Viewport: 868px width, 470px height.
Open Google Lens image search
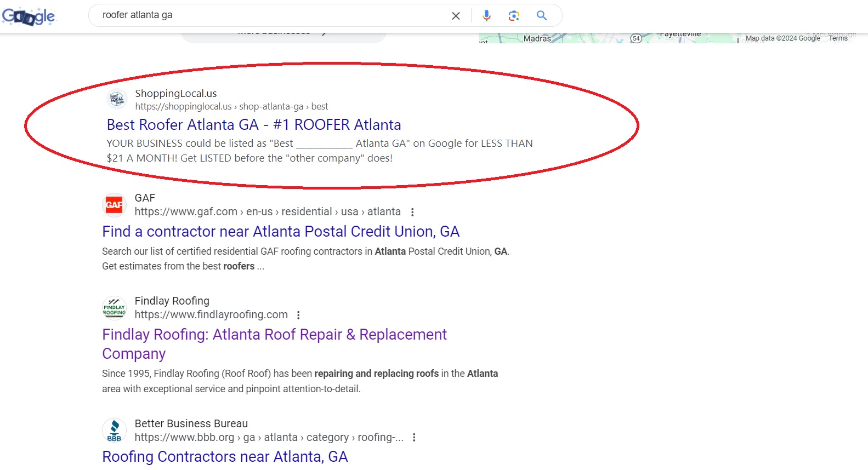pos(514,16)
